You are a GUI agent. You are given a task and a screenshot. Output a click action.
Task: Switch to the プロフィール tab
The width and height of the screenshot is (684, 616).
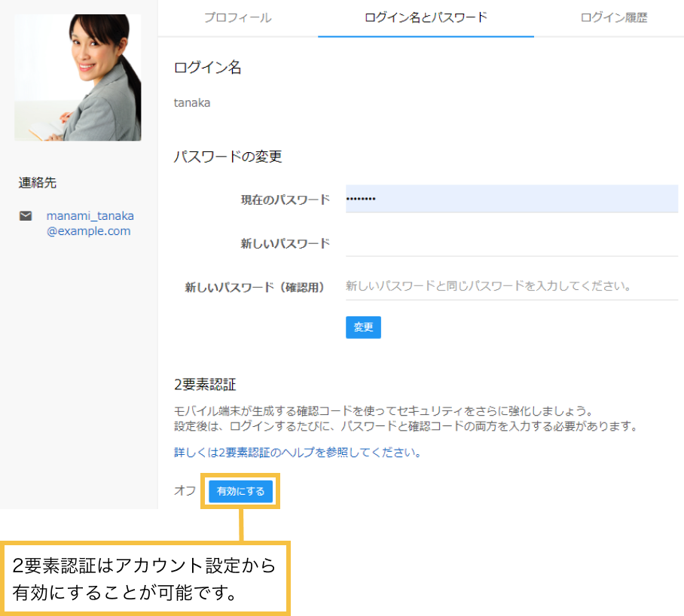coord(237,17)
